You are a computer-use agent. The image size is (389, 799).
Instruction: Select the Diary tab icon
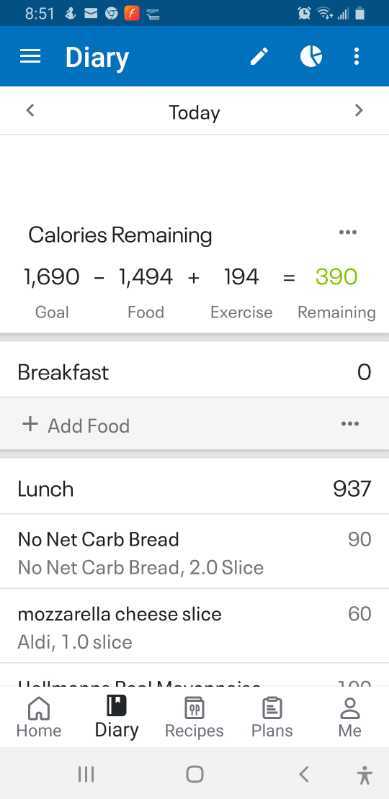pos(116,706)
